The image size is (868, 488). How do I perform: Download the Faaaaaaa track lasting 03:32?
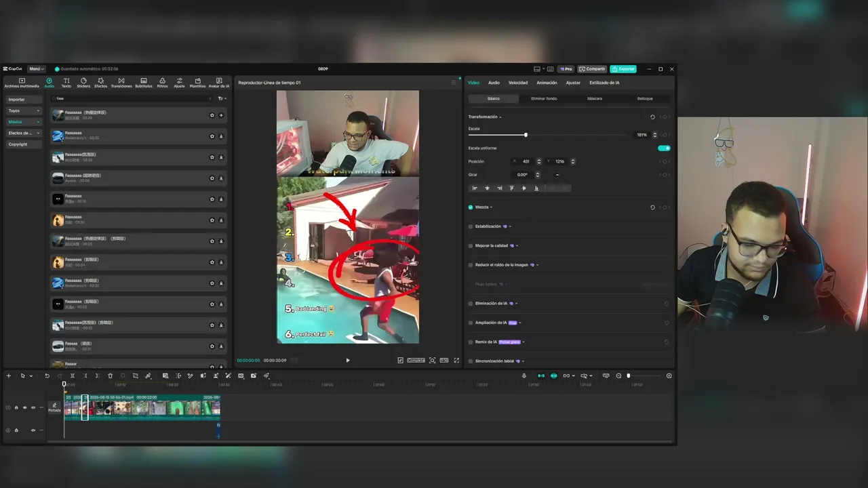[x=221, y=136]
